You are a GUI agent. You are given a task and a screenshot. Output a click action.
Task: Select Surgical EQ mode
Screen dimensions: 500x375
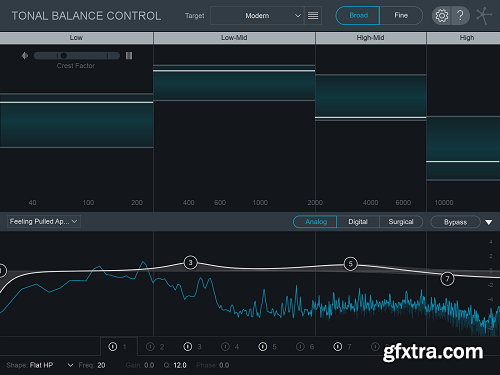(401, 222)
